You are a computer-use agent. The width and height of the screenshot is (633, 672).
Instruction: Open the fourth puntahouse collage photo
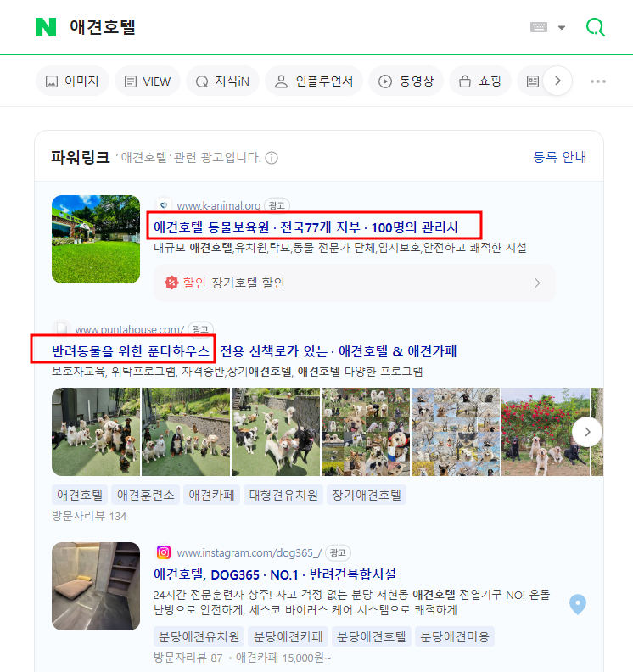(x=366, y=432)
